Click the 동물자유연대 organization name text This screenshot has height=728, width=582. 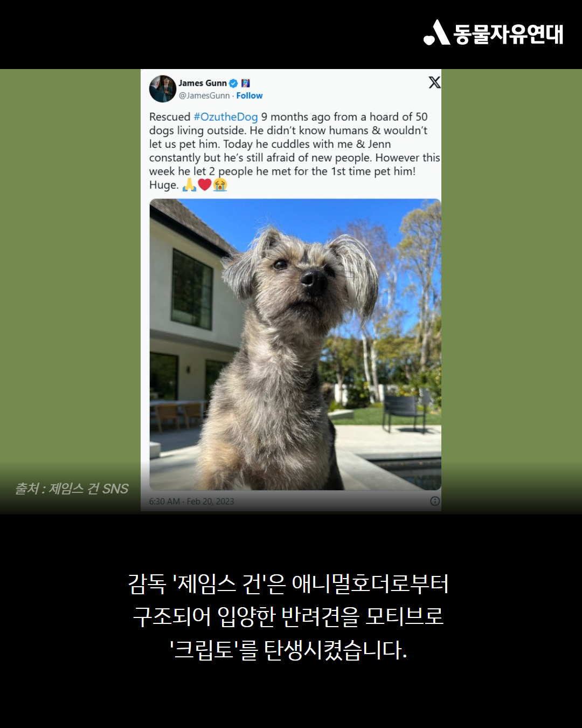tap(508, 34)
